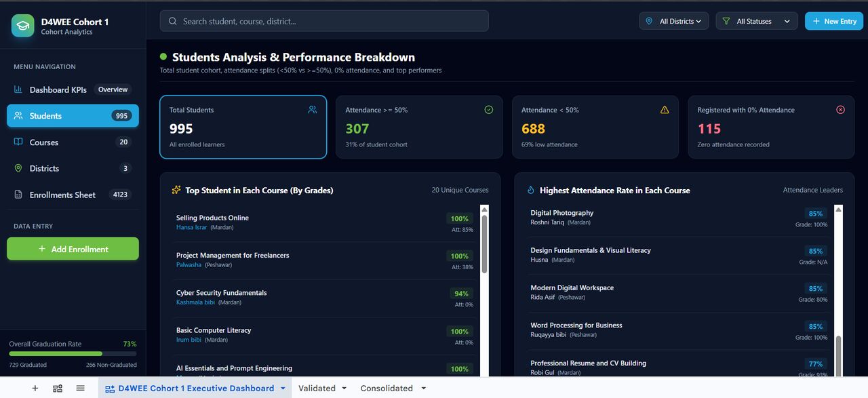Select the Students menu item
This screenshot has height=398, width=868.
[73, 116]
